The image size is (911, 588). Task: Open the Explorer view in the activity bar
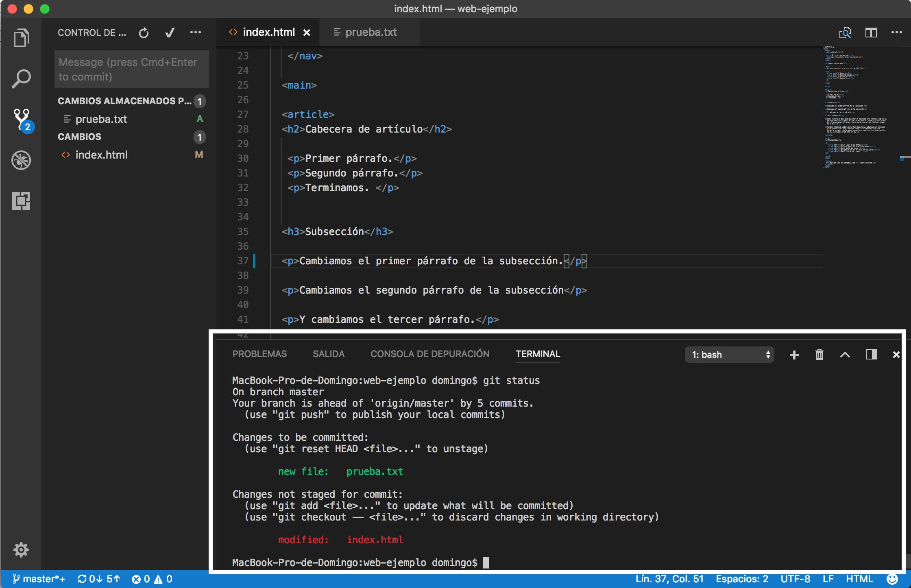[21, 38]
